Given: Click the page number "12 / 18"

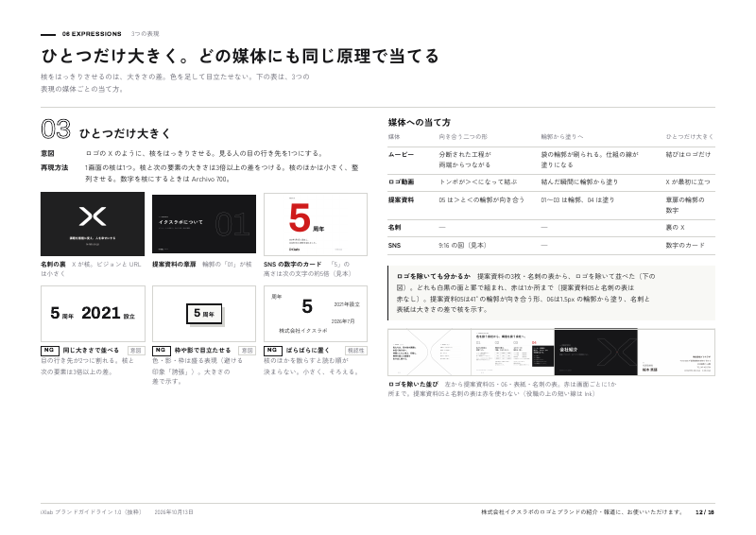Looking at the screenshot, I should (705, 512).
